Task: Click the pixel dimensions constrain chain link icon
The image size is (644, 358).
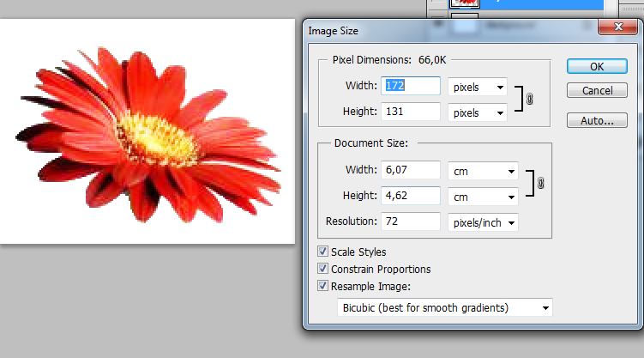Action: click(529, 99)
